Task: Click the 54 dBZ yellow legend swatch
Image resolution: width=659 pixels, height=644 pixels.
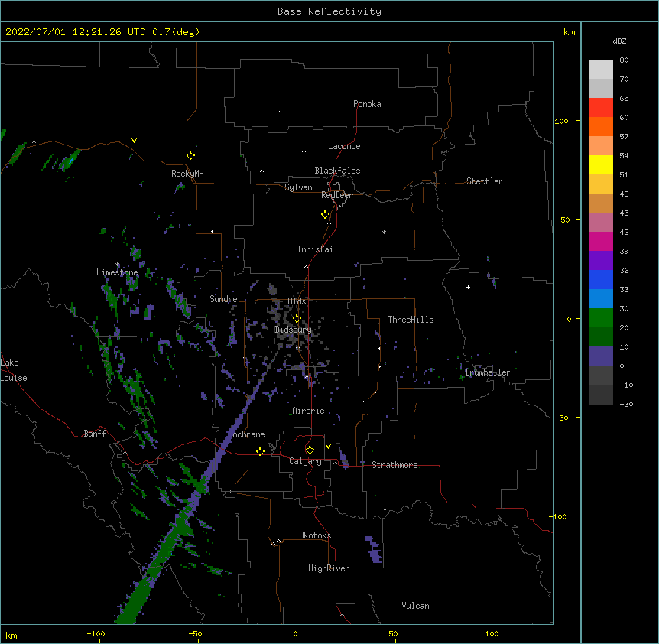Action: tap(601, 164)
